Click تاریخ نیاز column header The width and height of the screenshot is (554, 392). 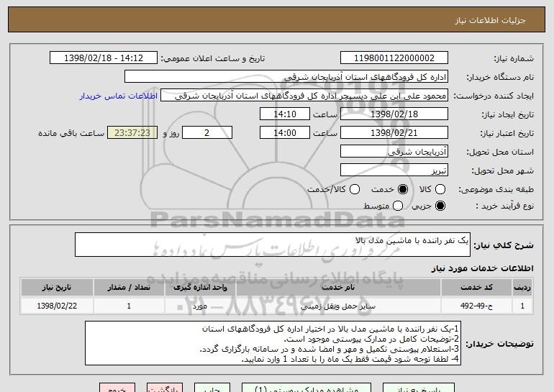point(57,288)
